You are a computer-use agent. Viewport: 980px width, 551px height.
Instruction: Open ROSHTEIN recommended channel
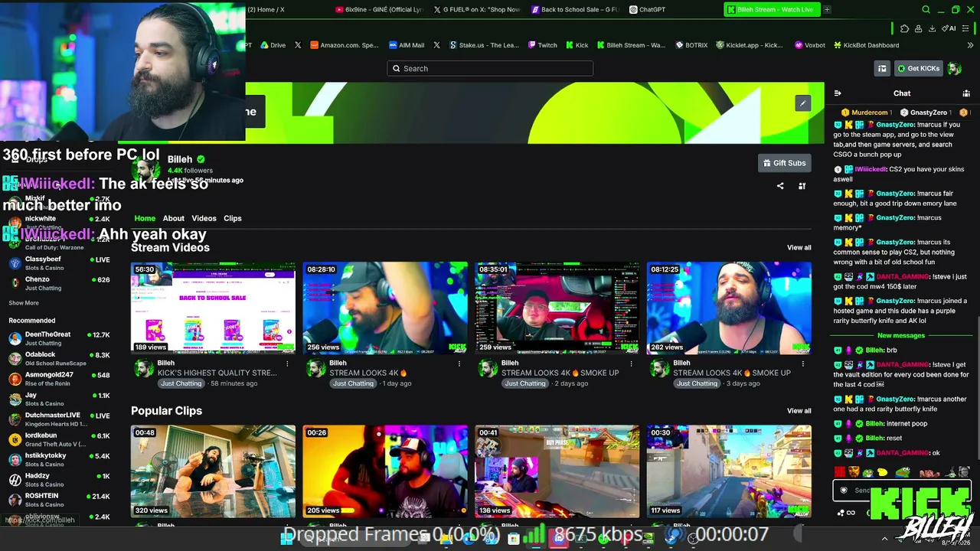point(60,500)
